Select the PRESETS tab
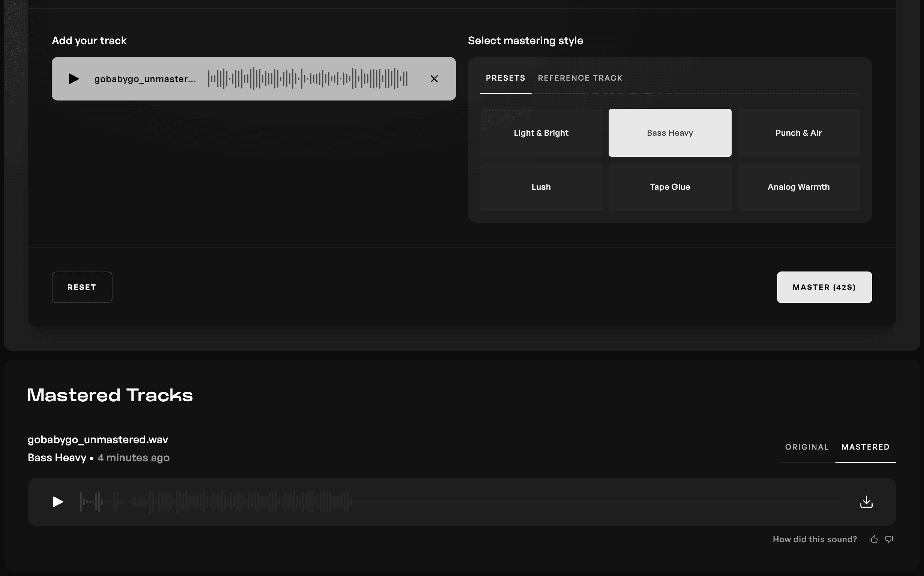 point(505,78)
